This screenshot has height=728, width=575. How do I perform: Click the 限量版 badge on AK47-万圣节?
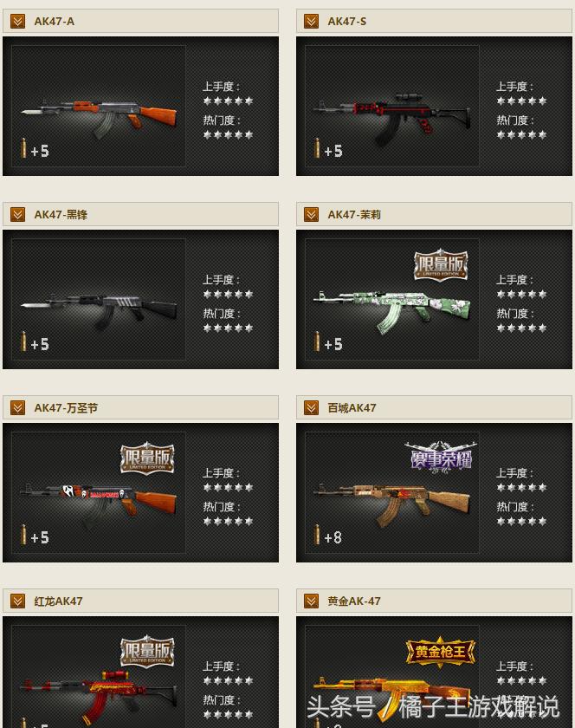[x=147, y=458]
